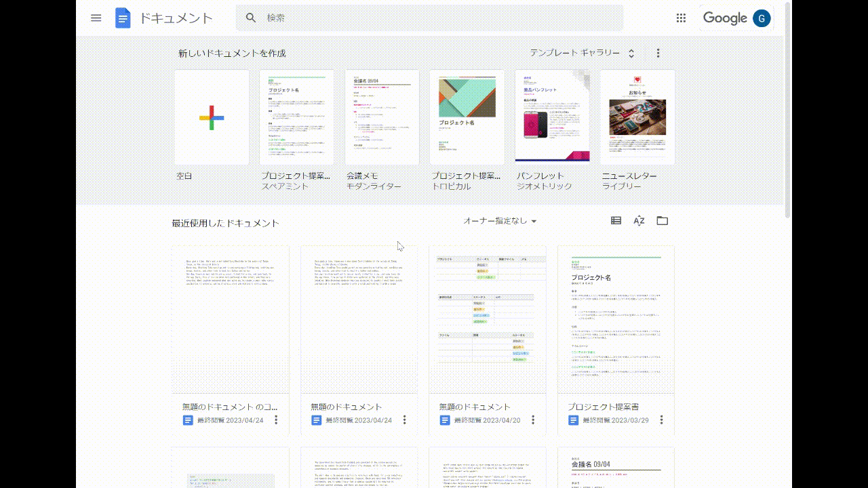Viewport: 868px width, 488px height.
Task: Open the 無題のドキュメント with tables thumbnail
Action: (x=488, y=319)
